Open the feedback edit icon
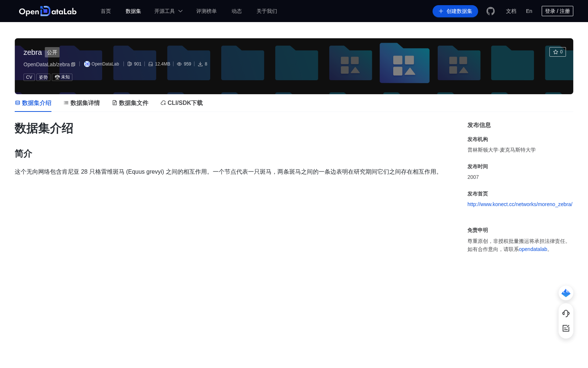This screenshot has height=368, width=588. pyautogui.click(x=566, y=328)
